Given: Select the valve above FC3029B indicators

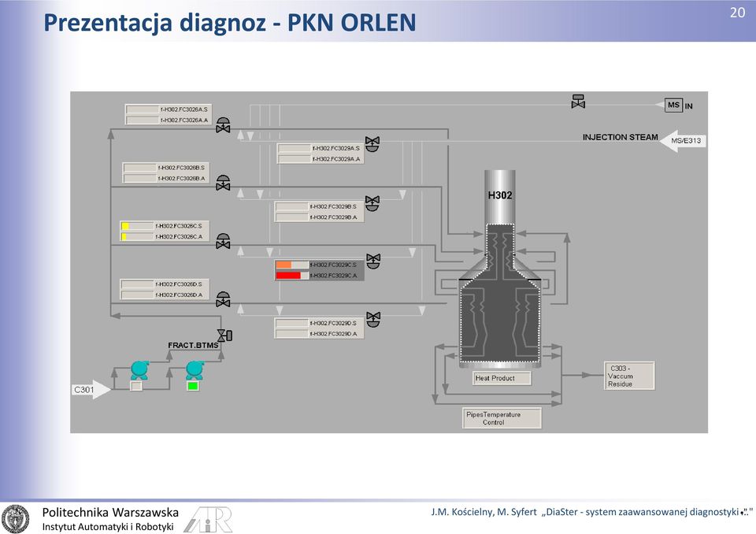Looking at the screenshot, I should (x=372, y=203).
